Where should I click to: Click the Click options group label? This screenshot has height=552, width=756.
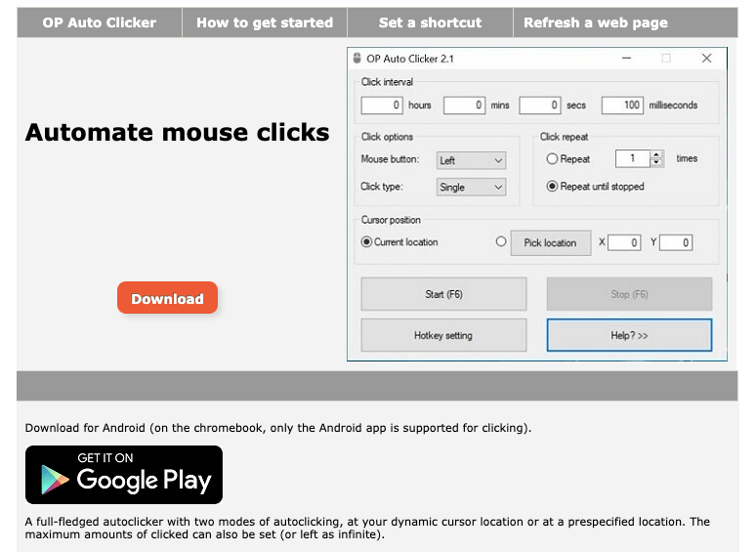(387, 137)
